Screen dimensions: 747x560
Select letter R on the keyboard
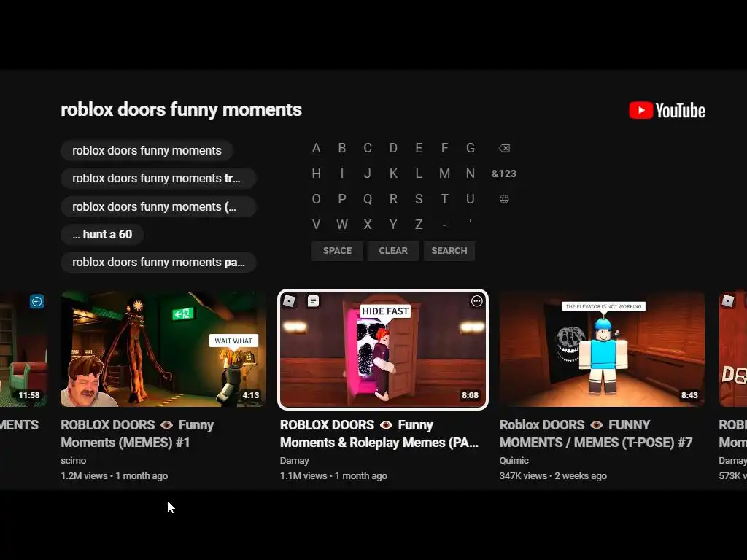click(x=393, y=199)
